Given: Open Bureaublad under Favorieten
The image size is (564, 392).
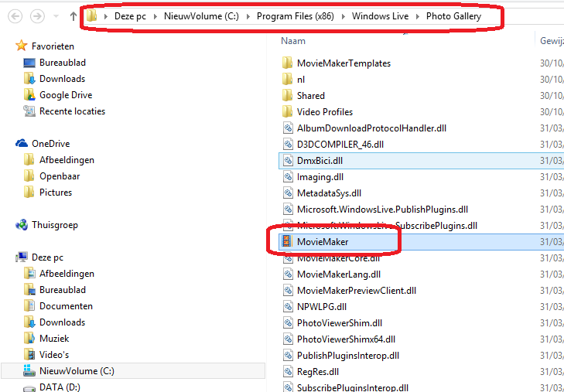Looking at the screenshot, I should (63, 63).
